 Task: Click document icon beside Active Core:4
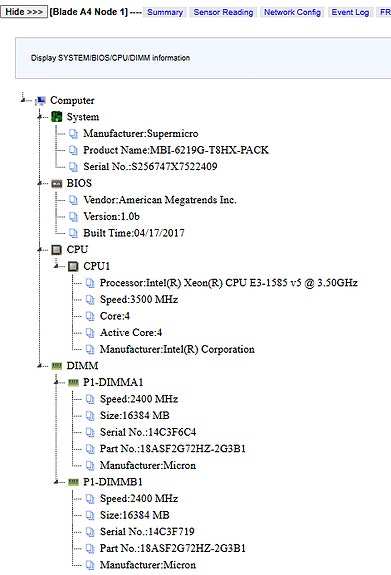point(90,332)
